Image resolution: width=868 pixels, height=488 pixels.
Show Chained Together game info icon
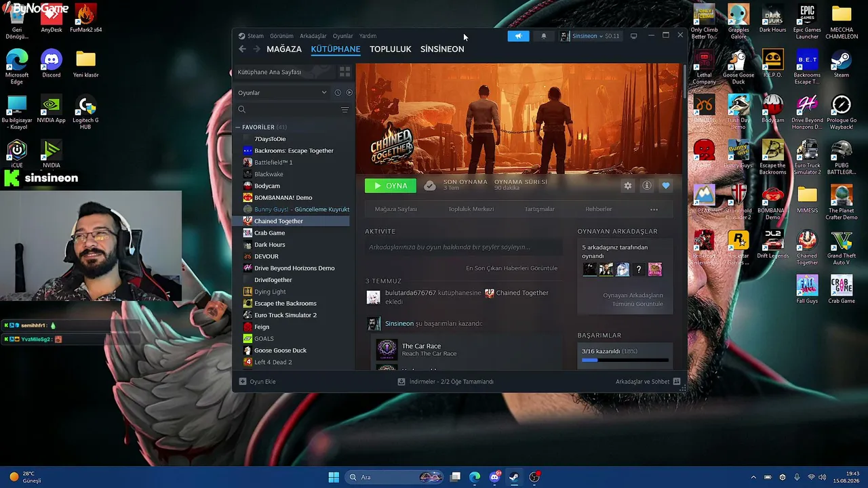point(647,186)
